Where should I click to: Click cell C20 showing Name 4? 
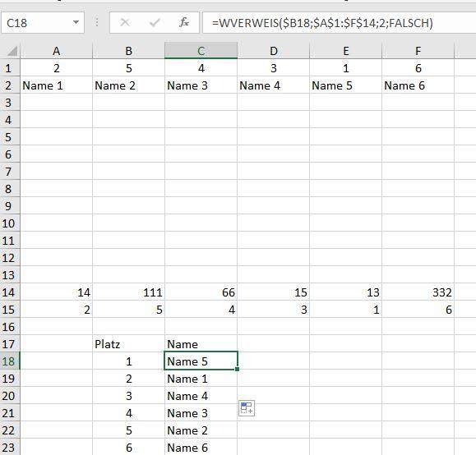(x=201, y=396)
